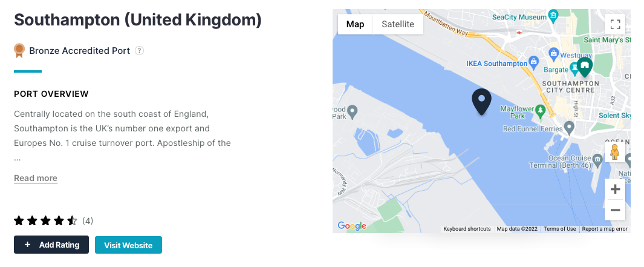Select the Red Funnel Ferries pin

tap(569, 128)
